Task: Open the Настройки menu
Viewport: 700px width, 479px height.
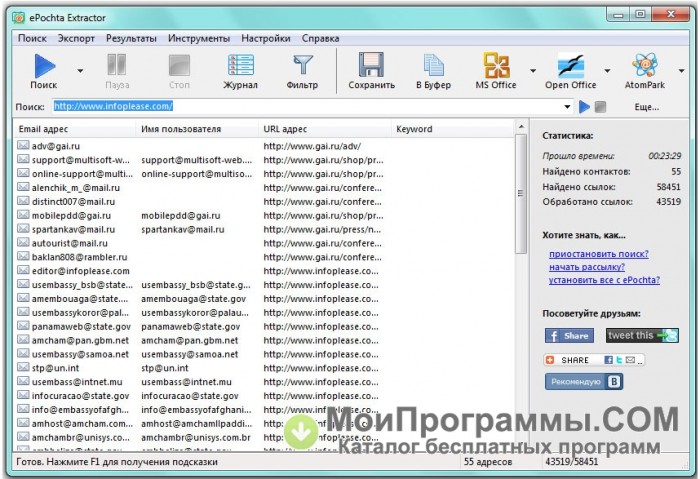Action: coord(266,38)
